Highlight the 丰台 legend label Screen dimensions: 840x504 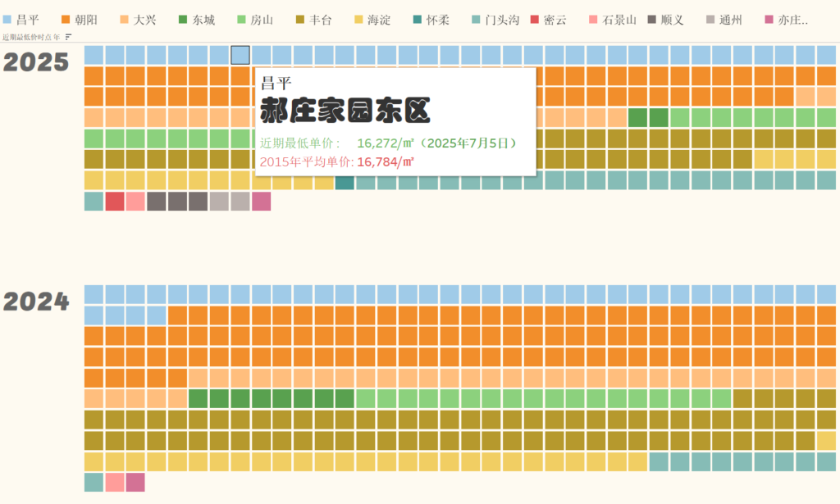(x=321, y=20)
